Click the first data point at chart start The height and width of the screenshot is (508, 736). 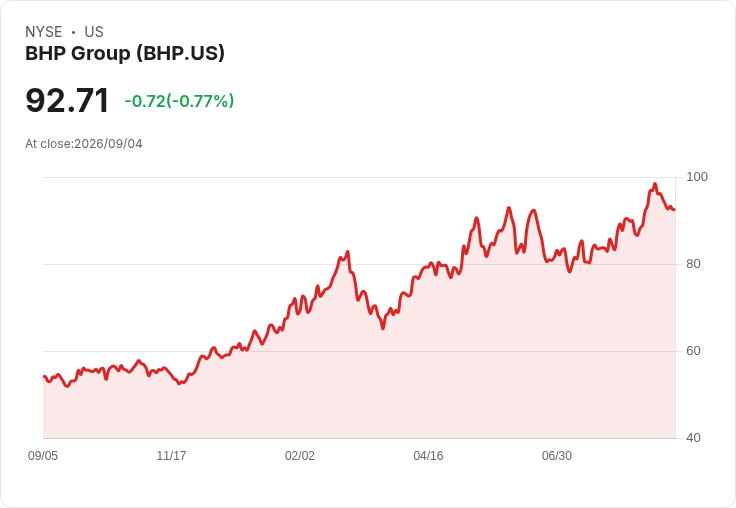(x=44, y=376)
